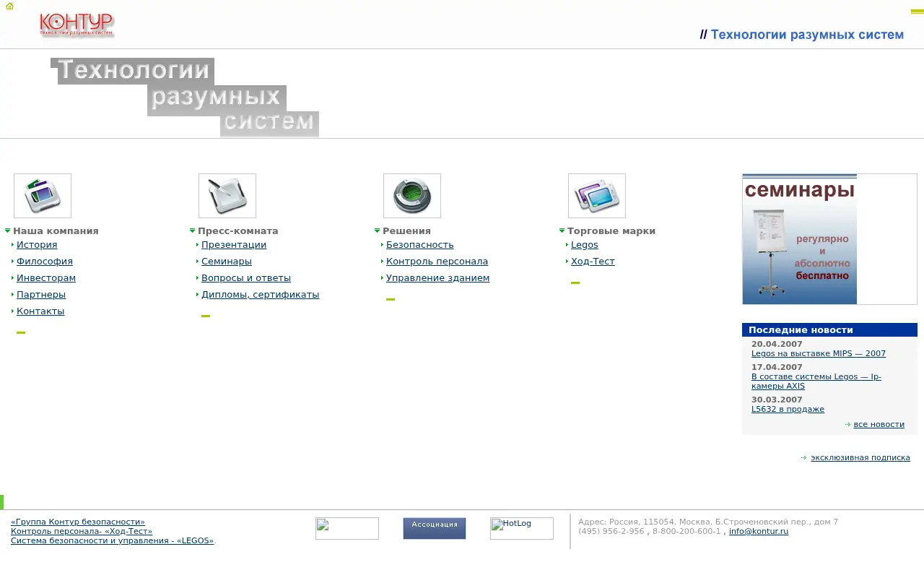
Task: Click the Решения round radar icon
Action: click(x=412, y=196)
